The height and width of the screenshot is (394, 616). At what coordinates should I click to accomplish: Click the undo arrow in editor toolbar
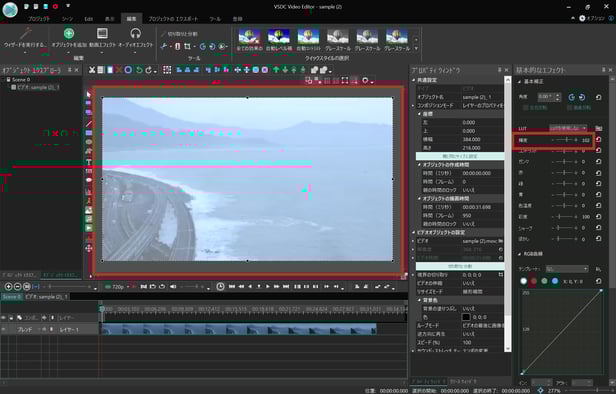tap(139, 70)
